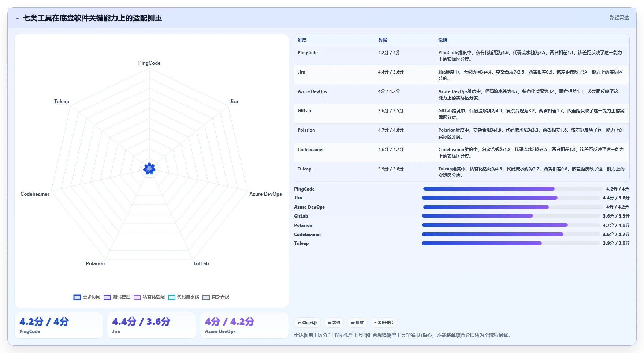Click the data cluster at the radar center

[149, 169]
